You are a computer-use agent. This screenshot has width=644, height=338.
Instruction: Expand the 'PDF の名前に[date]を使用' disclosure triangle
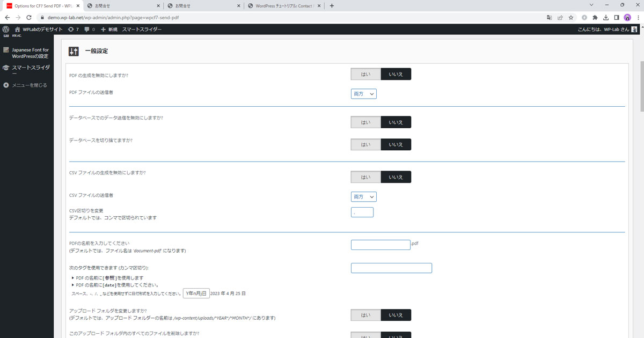pyautogui.click(x=74, y=285)
